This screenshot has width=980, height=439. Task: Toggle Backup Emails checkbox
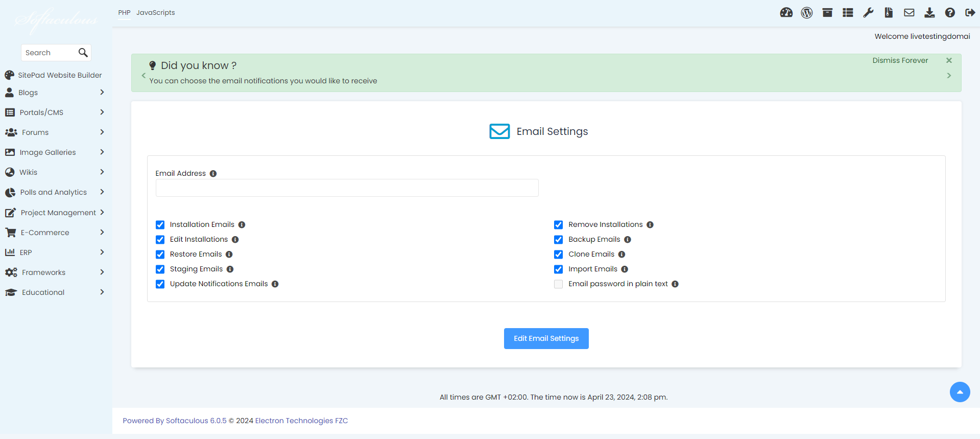pyautogui.click(x=559, y=240)
